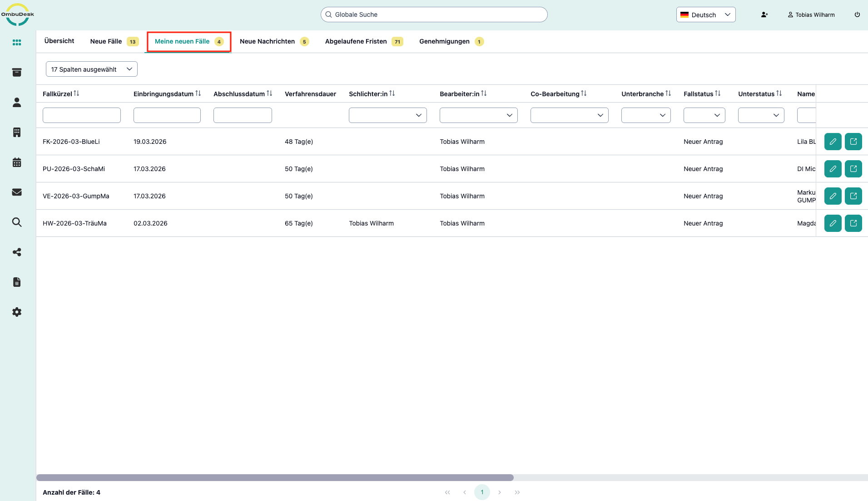Image resolution: width=868 pixels, height=501 pixels.
Task: Click the Abschlussdatum filter input
Action: coord(243,115)
